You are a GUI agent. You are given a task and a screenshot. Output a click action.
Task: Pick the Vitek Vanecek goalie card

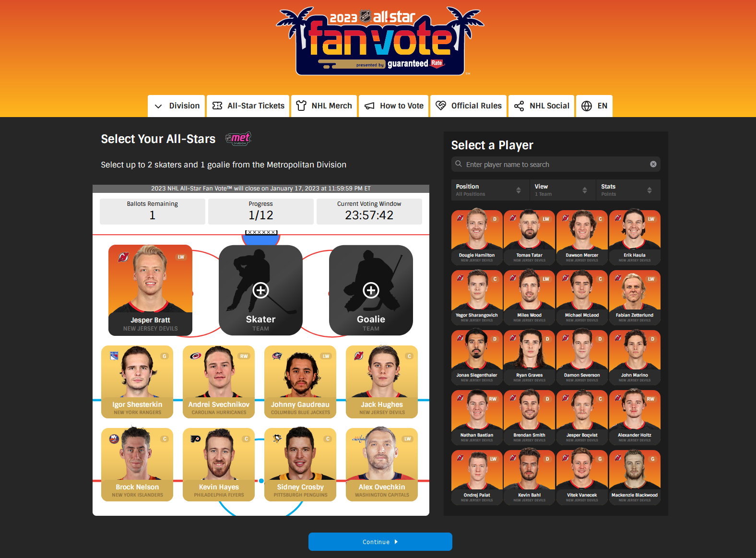point(582,477)
